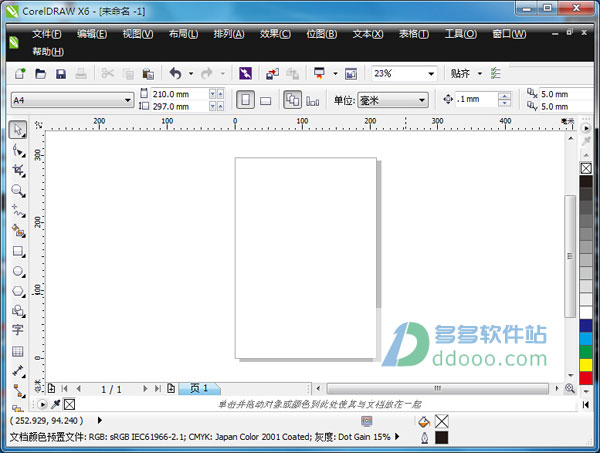The image size is (600, 453).
Task: Apply page size to current page only
Action: [x=312, y=101]
